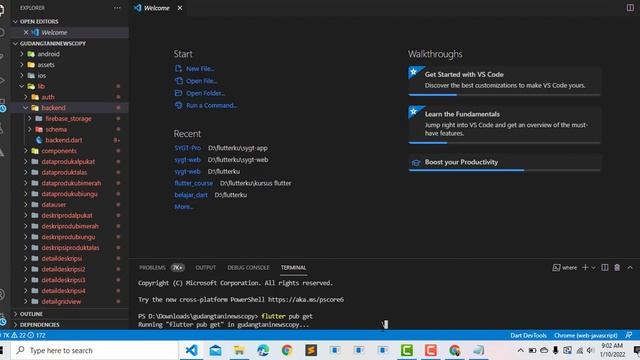Image resolution: width=640 pixels, height=360 pixels.
Task: Split the terminal pane
Action: tap(605, 267)
